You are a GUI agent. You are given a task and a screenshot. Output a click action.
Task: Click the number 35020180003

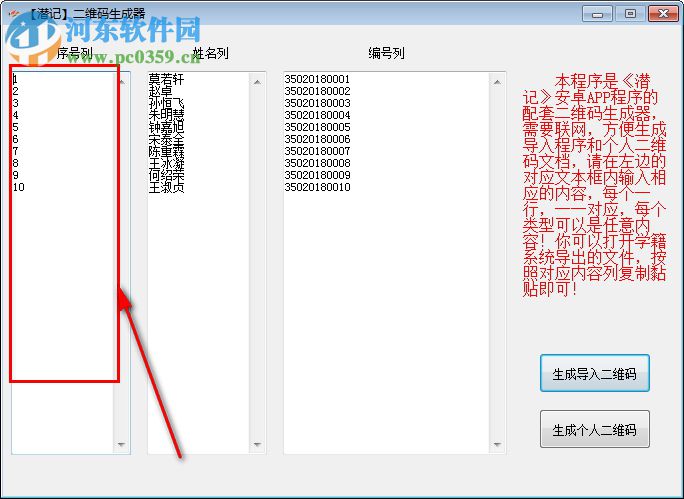point(317,103)
